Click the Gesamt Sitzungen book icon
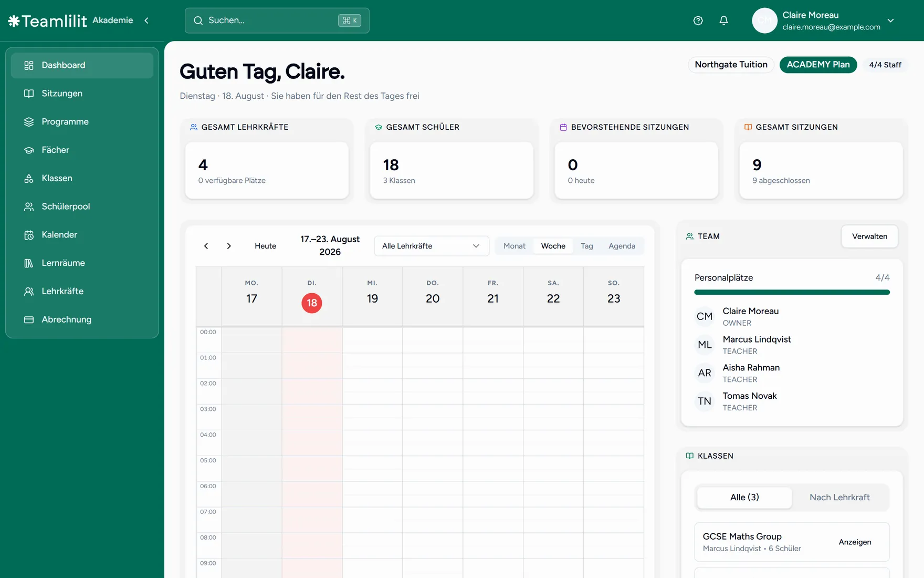Image resolution: width=924 pixels, height=578 pixels. 748,127
